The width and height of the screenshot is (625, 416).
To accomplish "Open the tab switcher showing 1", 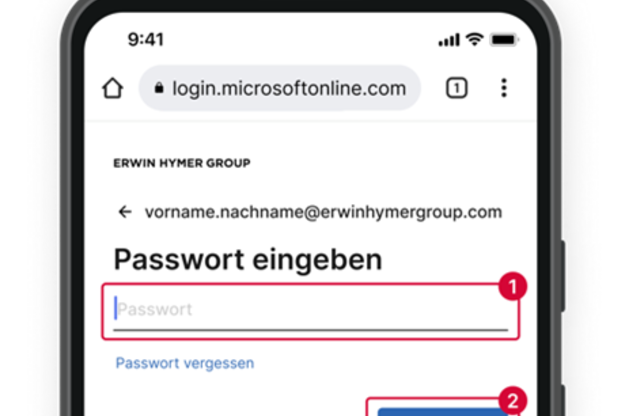I will click(x=456, y=88).
